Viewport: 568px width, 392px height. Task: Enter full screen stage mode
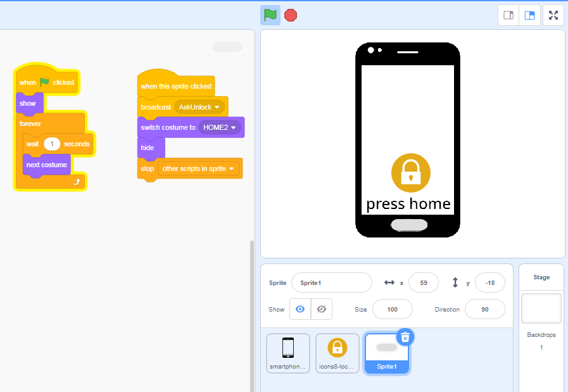click(x=553, y=15)
